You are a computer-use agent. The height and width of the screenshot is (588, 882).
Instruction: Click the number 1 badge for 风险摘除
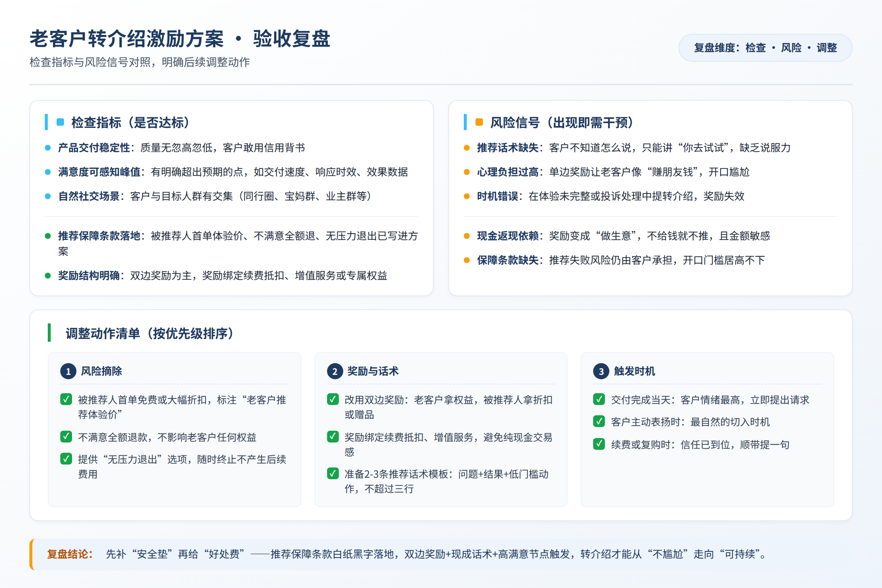click(68, 371)
